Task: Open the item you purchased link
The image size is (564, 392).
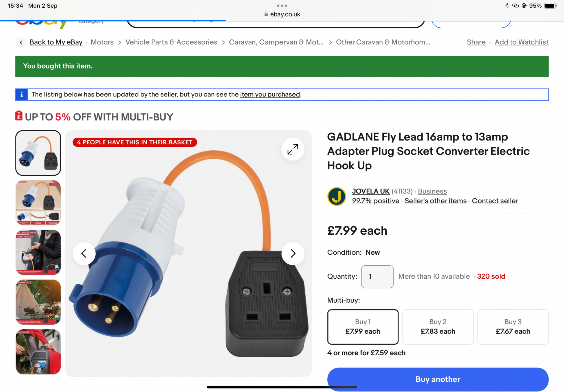Action: click(x=270, y=94)
